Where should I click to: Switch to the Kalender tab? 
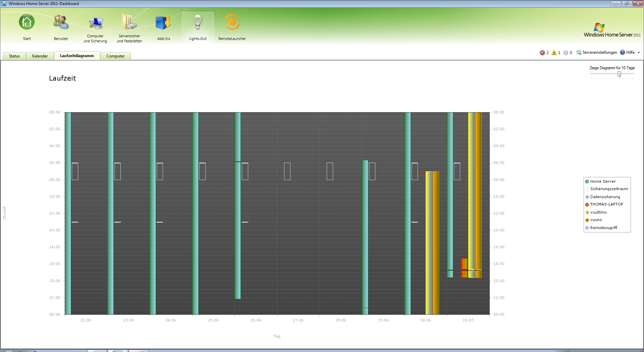pyautogui.click(x=40, y=56)
